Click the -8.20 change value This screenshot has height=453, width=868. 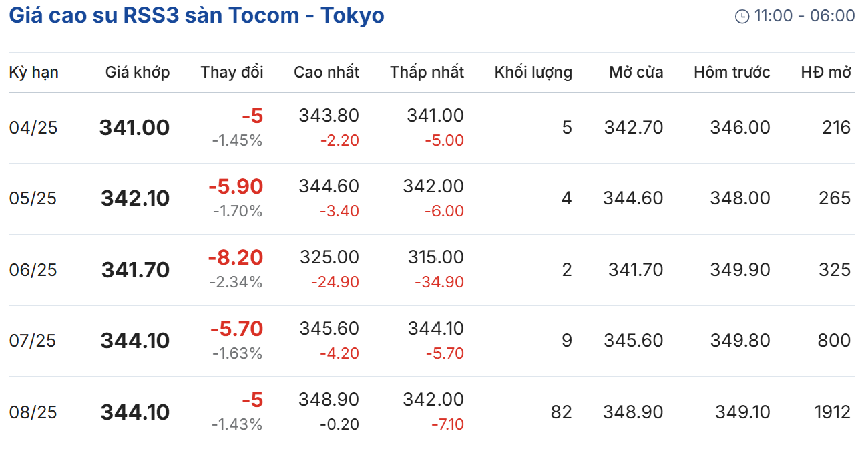(236, 257)
